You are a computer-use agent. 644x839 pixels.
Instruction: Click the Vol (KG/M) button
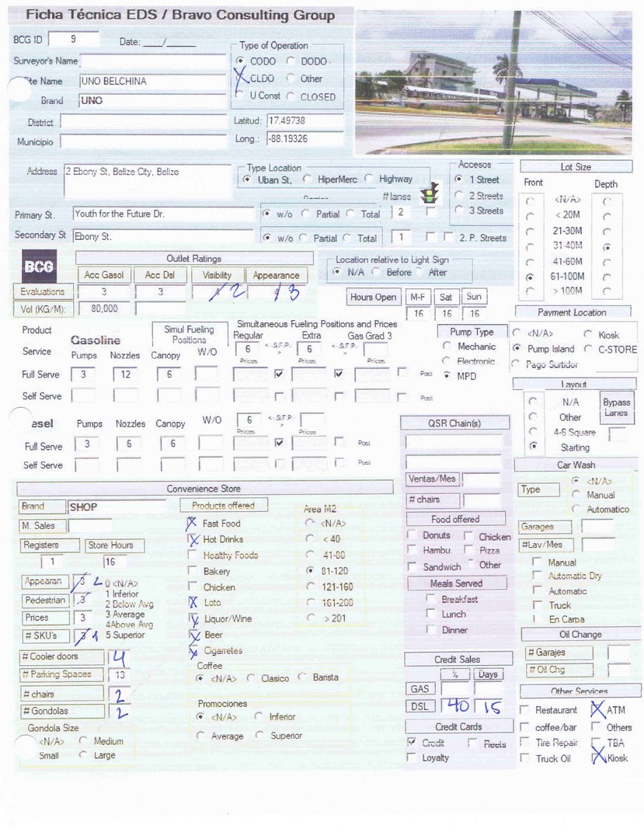42,308
